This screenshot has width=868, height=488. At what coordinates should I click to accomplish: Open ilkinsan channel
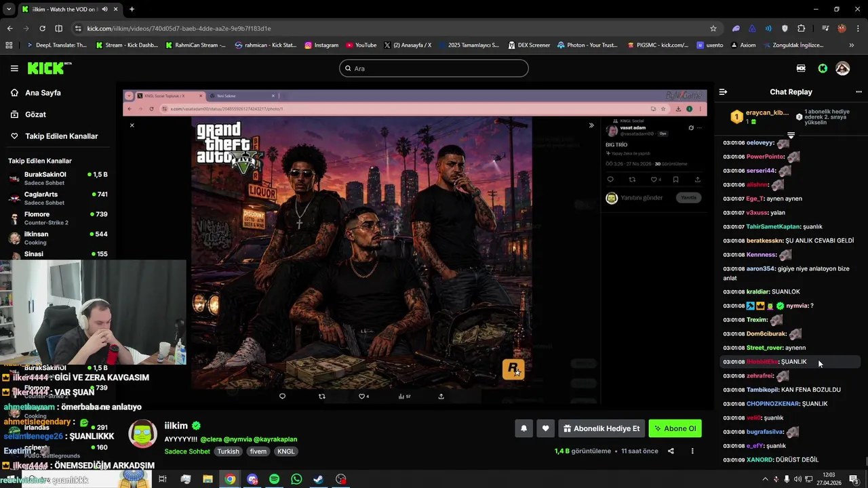pyautogui.click(x=58, y=237)
